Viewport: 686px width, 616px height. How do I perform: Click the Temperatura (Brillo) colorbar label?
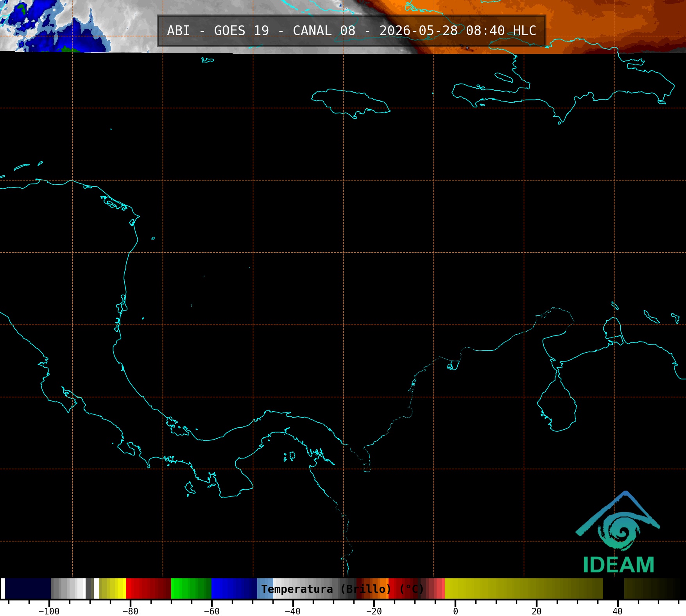[x=342, y=589]
